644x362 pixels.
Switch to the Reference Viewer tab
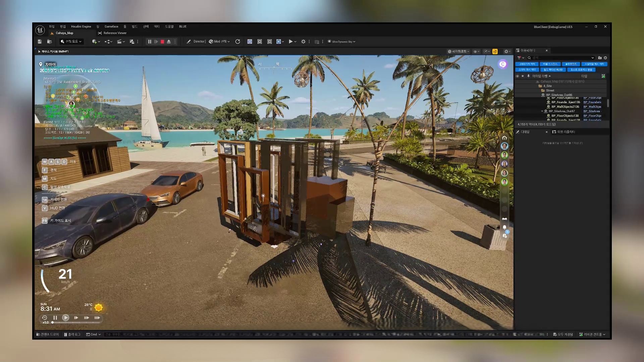coord(112,33)
